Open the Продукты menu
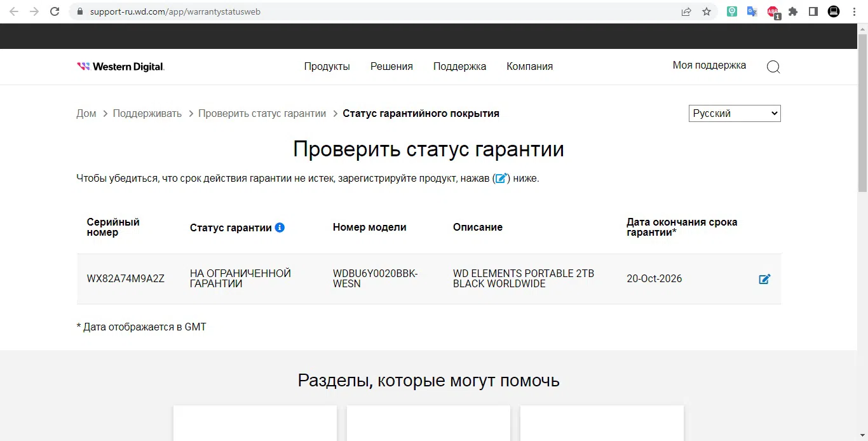The height and width of the screenshot is (441, 868). pyautogui.click(x=327, y=66)
